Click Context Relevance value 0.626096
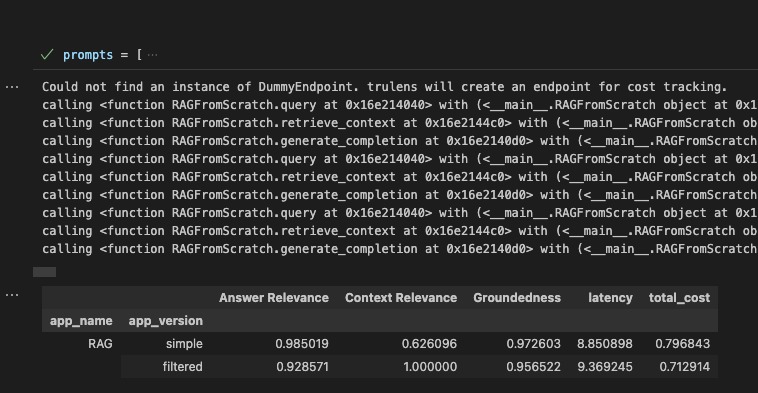 429,344
